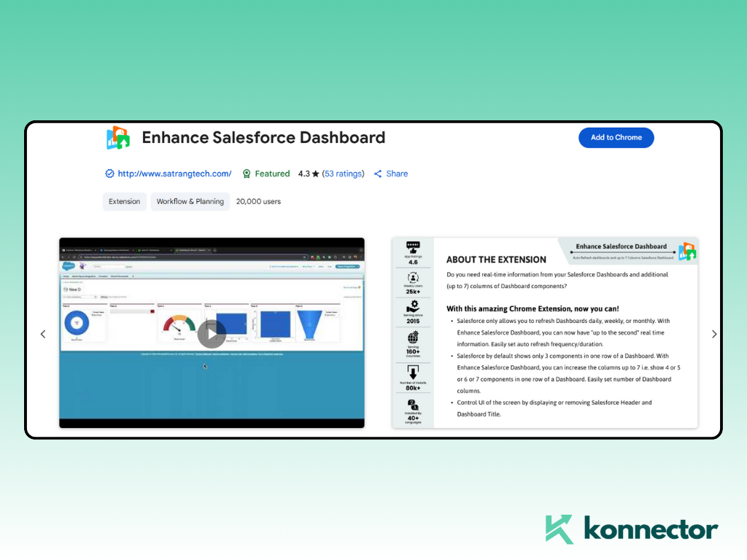The width and height of the screenshot is (747, 560).
Task: Click the konnector logo
Action: click(632, 529)
